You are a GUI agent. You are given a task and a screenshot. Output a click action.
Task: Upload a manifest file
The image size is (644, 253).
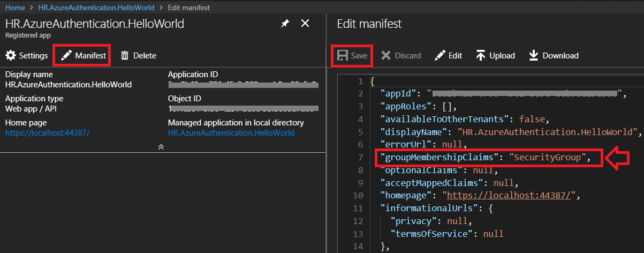coord(495,55)
